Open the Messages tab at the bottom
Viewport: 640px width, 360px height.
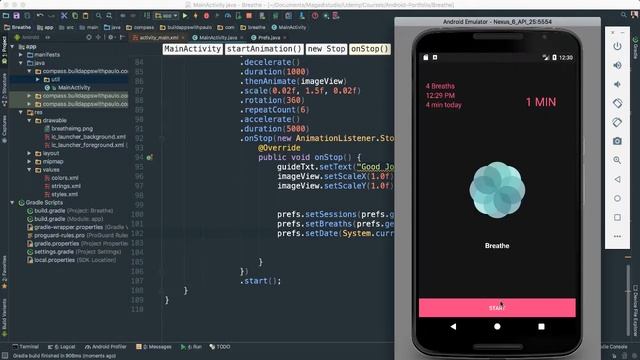click(154, 347)
